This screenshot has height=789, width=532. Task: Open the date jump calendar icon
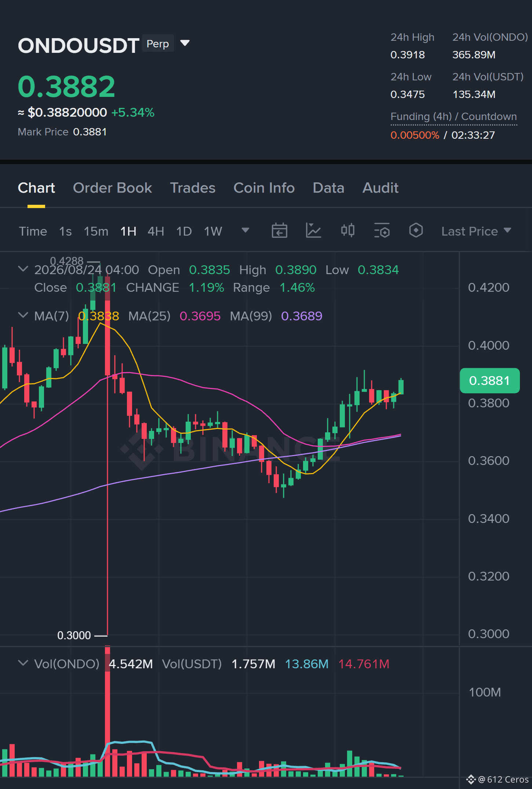pos(279,231)
